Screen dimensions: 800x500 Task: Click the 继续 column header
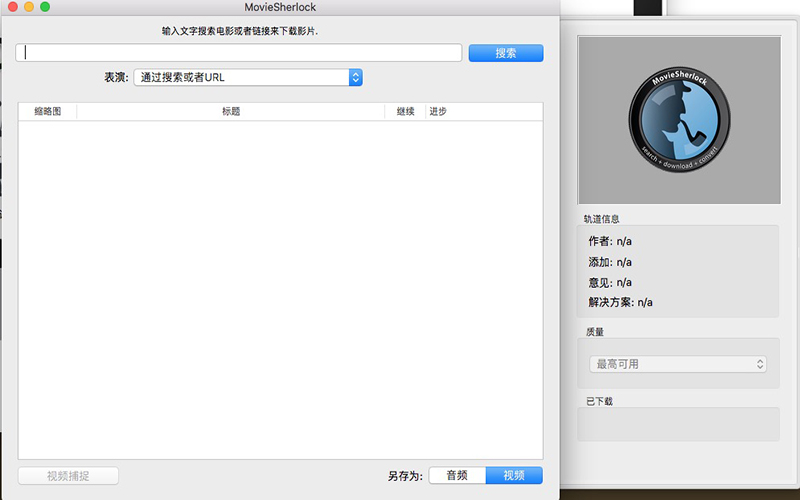pyautogui.click(x=405, y=111)
